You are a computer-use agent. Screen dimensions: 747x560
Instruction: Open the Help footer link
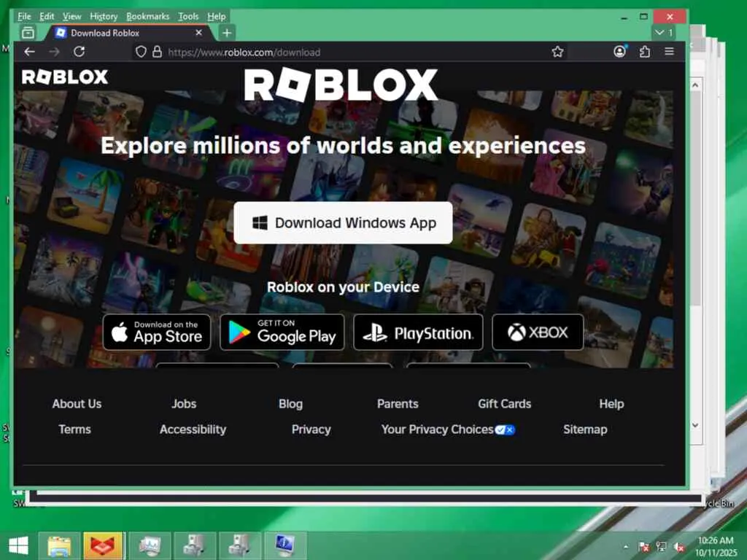point(611,404)
